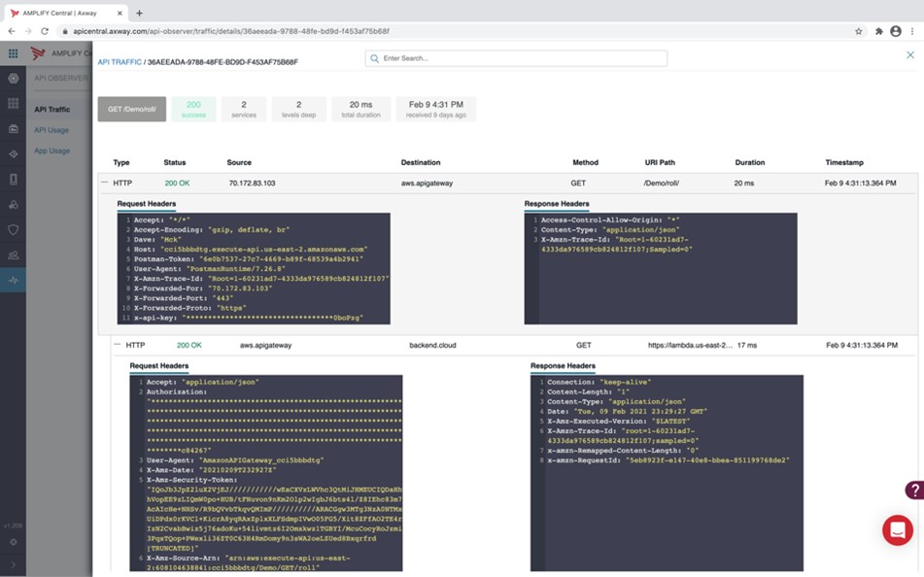Screen dimensions: 924x577
Task: Open the users sidebar icon
Action: 13,255
